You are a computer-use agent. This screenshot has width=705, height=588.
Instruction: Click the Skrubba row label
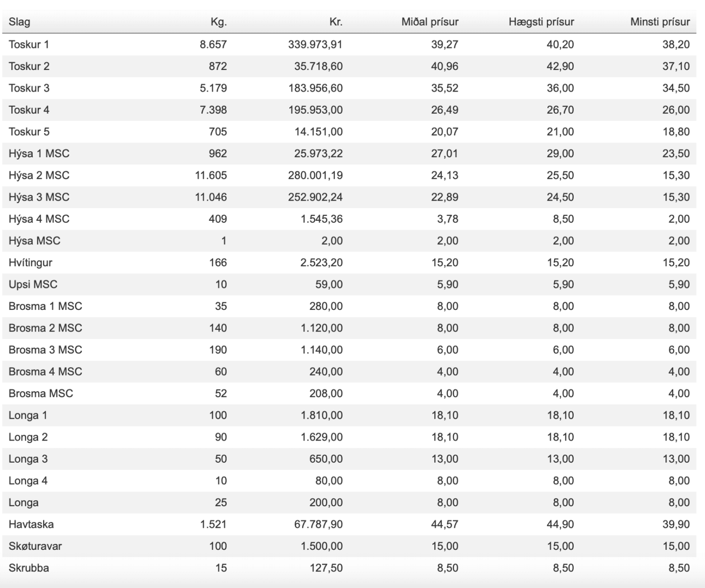tap(28, 568)
